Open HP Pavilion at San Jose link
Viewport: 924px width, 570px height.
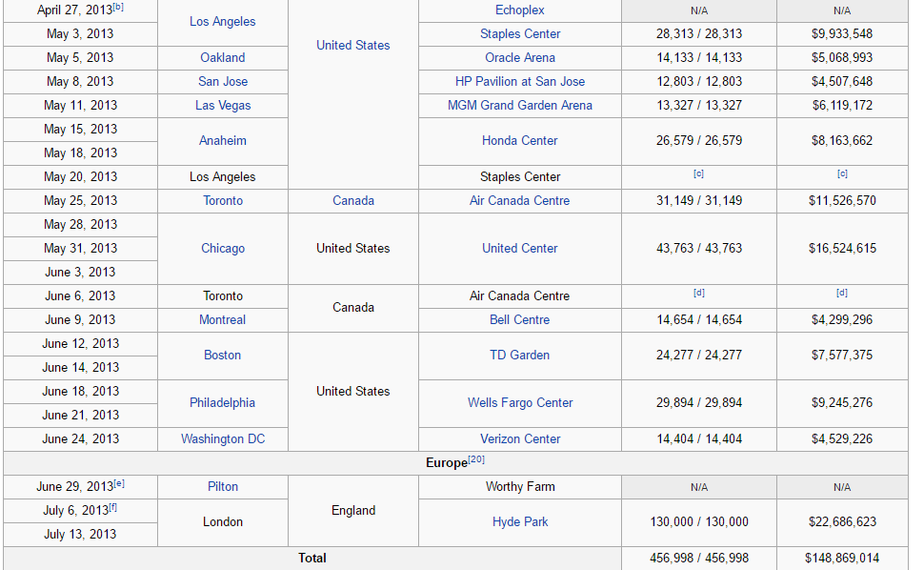[x=520, y=81]
